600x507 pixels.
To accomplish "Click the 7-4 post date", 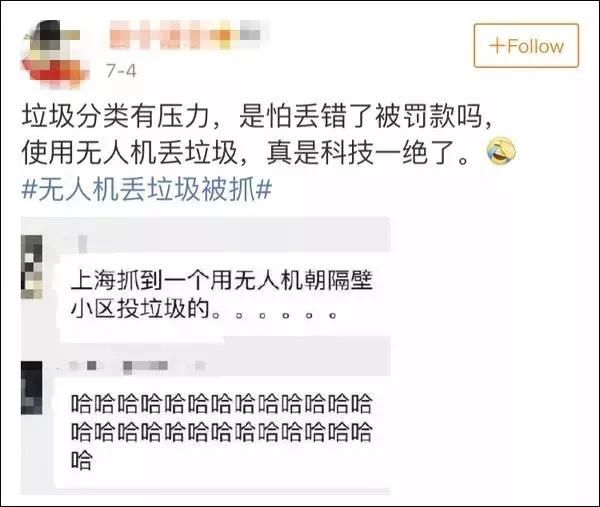I will (x=121, y=71).
